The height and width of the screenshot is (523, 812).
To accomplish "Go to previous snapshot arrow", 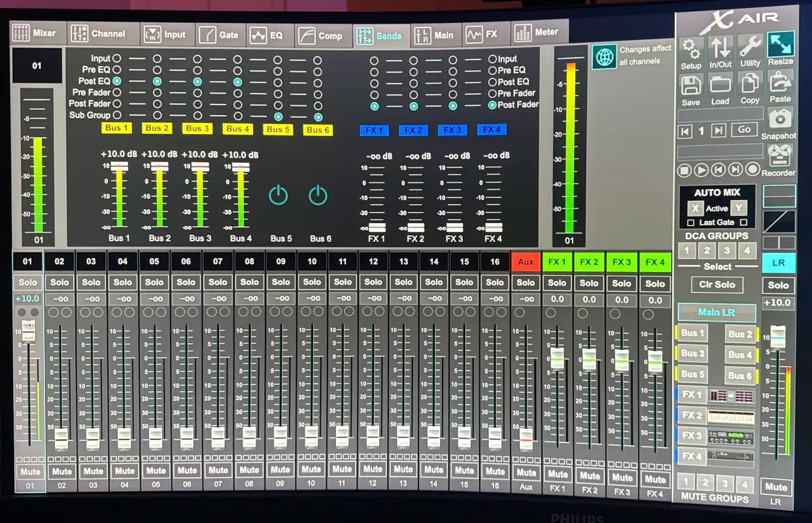I will pos(685,131).
